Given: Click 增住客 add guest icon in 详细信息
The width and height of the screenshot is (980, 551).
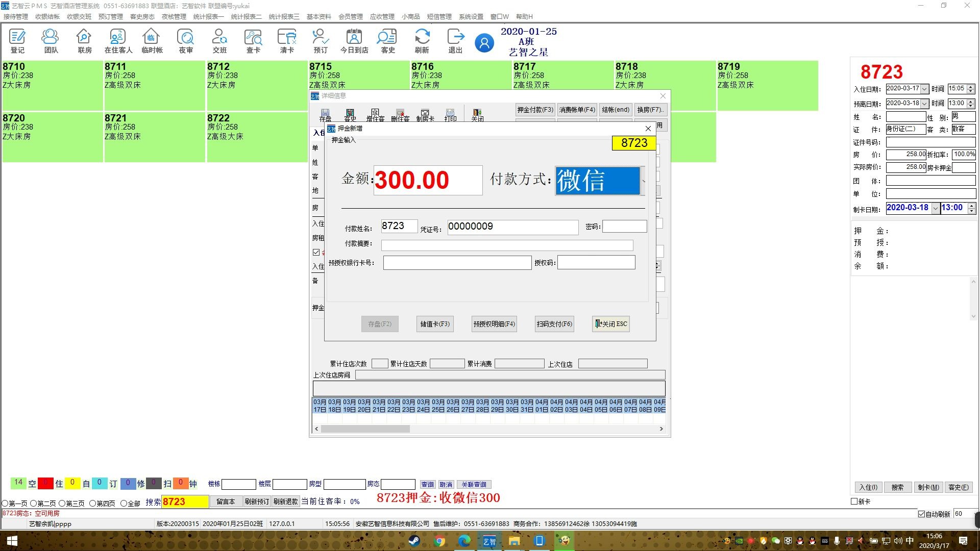Looking at the screenshot, I should 375,115.
